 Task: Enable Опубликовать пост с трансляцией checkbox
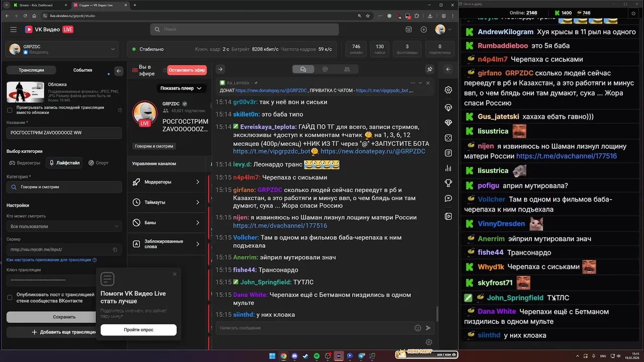(10, 297)
